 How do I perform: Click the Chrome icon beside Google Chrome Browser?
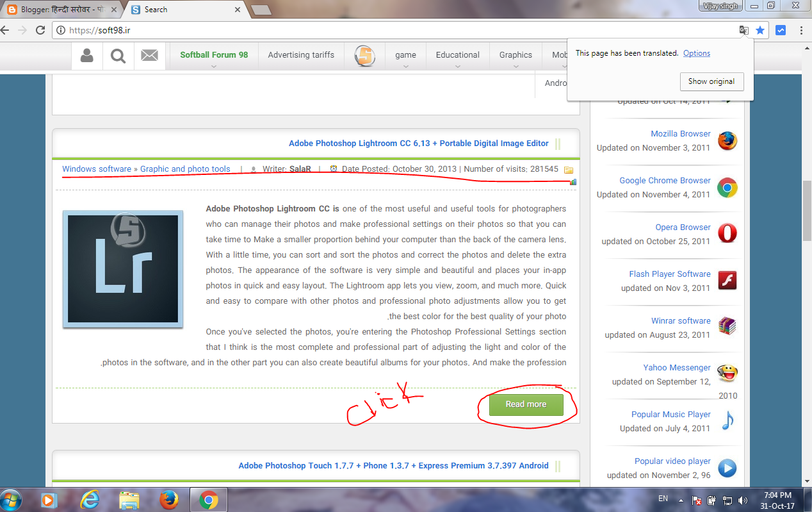[x=727, y=188]
